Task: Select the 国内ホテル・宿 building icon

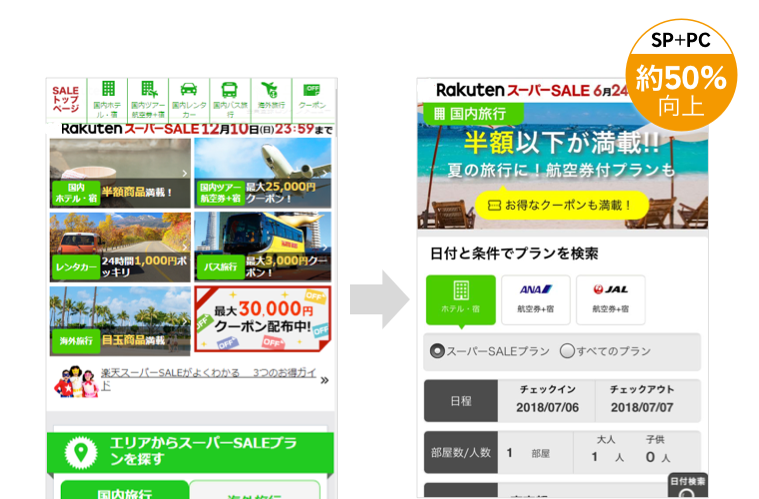Action: click(x=107, y=89)
